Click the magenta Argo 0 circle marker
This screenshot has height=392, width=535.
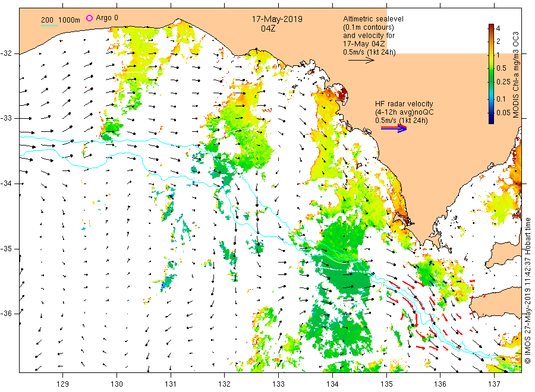(89, 18)
